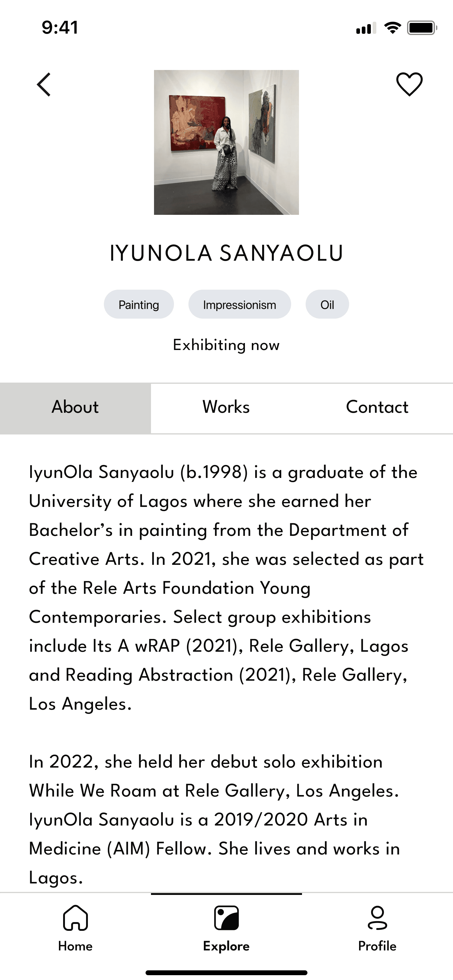This screenshot has height=980, width=453.
Task: Open the artist photo thumbnail
Action: tap(226, 142)
